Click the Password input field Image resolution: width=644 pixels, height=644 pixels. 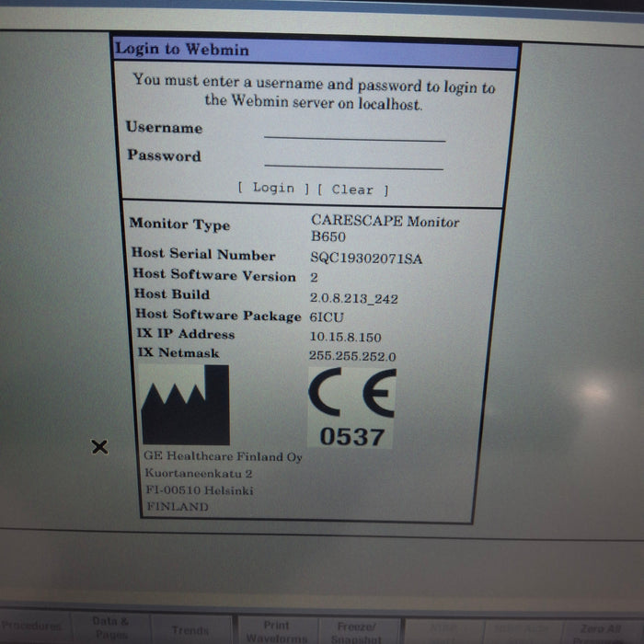click(x=354, y=160)
